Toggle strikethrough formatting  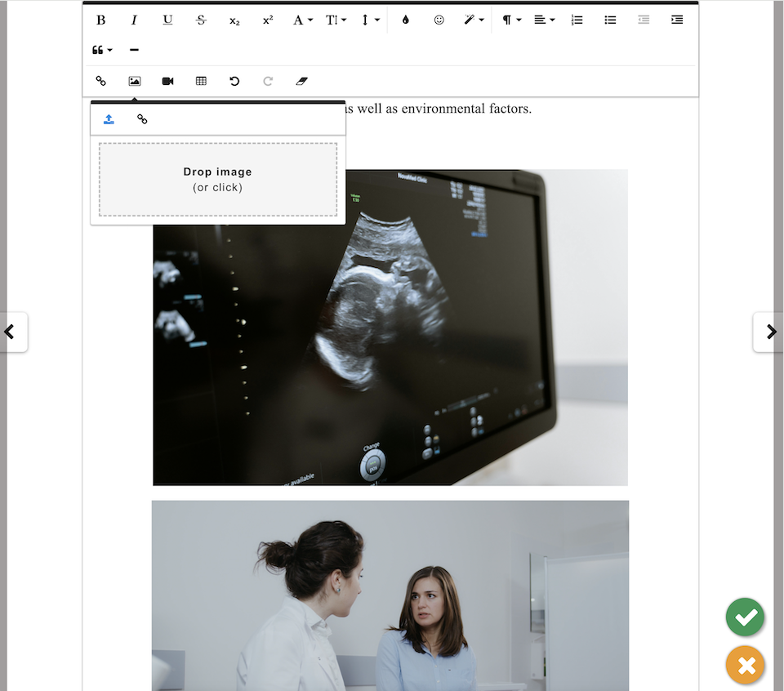(201, 20)
